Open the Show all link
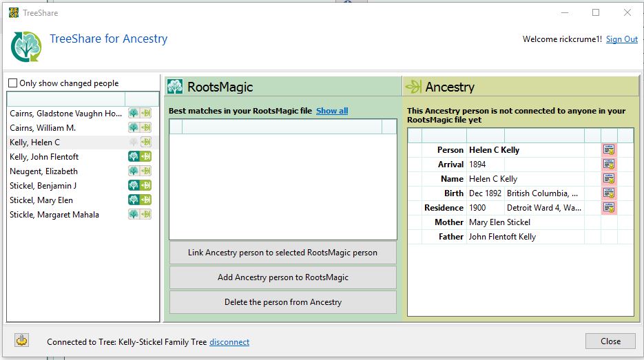Viewport: 644px width, 360px height. pos(332,111)
